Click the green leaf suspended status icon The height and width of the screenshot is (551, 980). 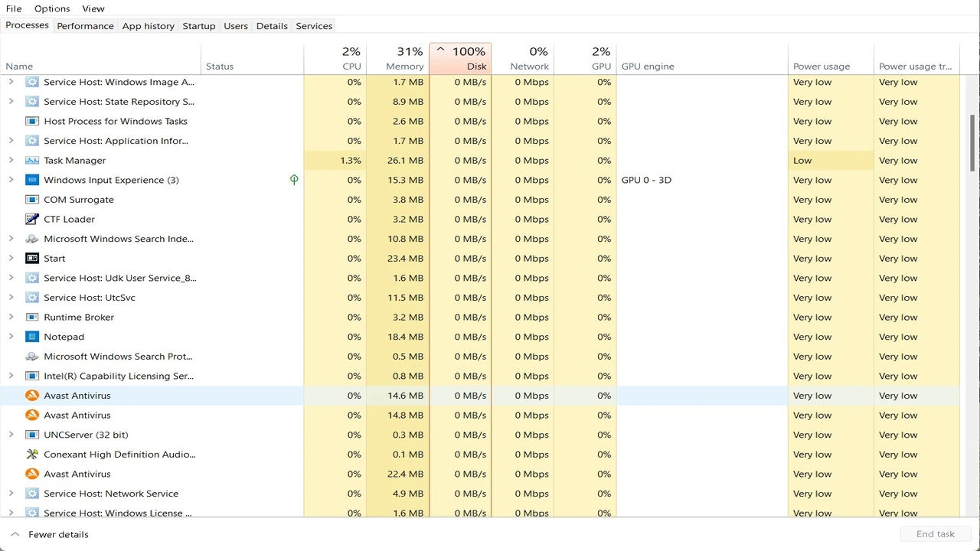pyautogui.click(x=294, y=180)
